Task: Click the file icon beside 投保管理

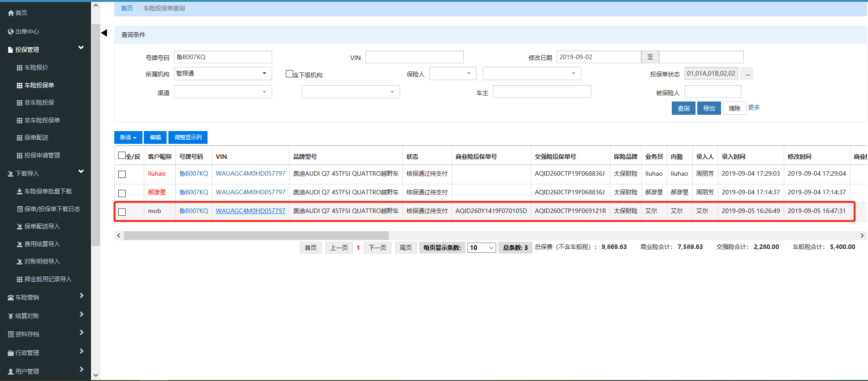Action: click(x=10, y=50)
